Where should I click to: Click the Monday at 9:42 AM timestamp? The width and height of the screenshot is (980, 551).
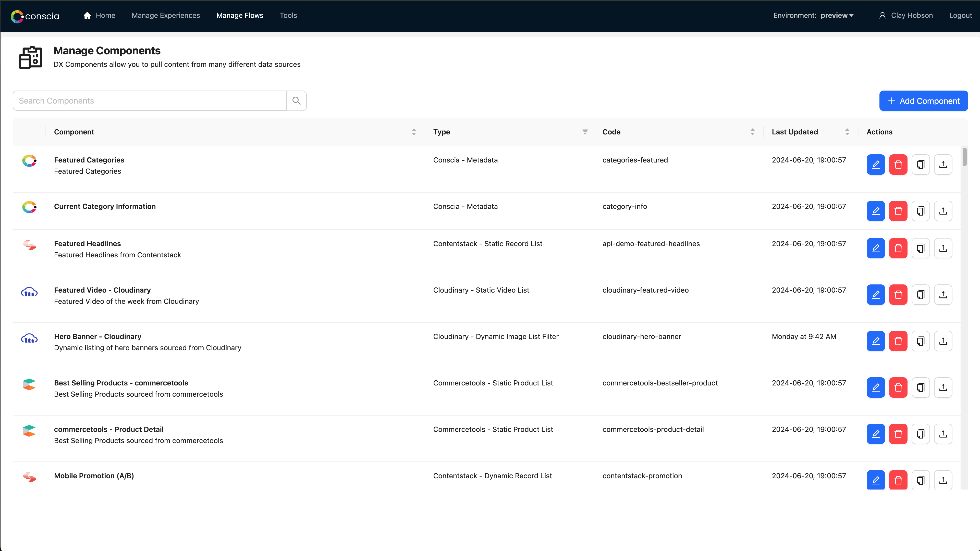click(804, 336)
